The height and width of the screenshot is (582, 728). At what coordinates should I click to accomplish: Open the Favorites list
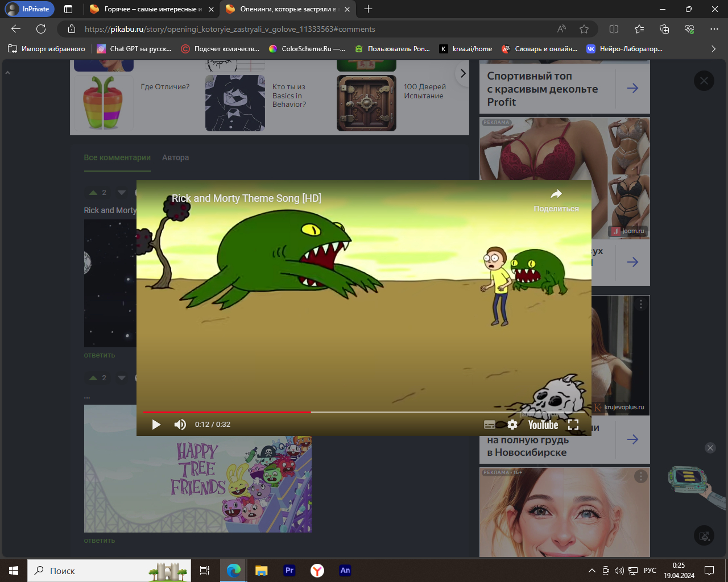pyautogui.click(x=639, y=29)
